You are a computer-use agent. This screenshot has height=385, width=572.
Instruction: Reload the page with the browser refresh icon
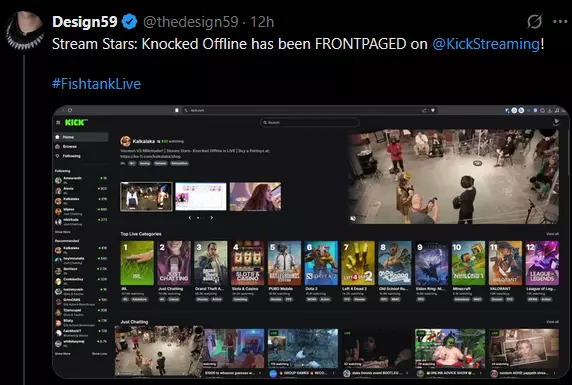click(70, 110)
